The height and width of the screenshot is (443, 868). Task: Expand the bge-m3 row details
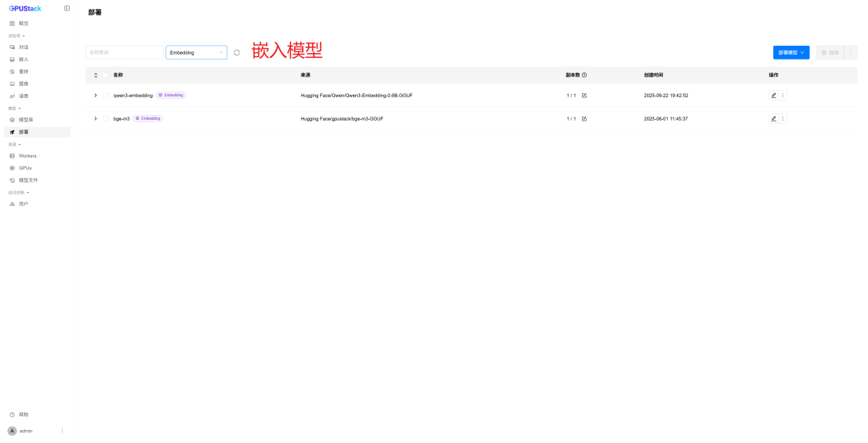point(95,118)
